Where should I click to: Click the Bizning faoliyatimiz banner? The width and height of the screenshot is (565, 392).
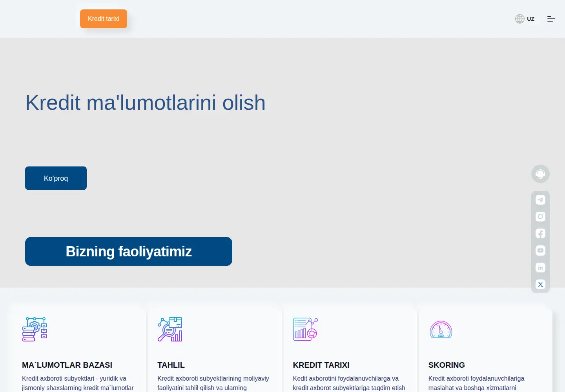pyautogui.click(x=129, y=251)
